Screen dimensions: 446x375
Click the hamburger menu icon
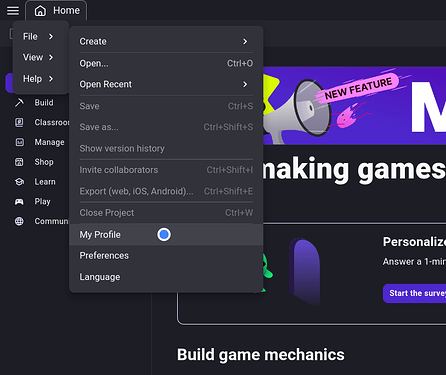pos(13,11)
